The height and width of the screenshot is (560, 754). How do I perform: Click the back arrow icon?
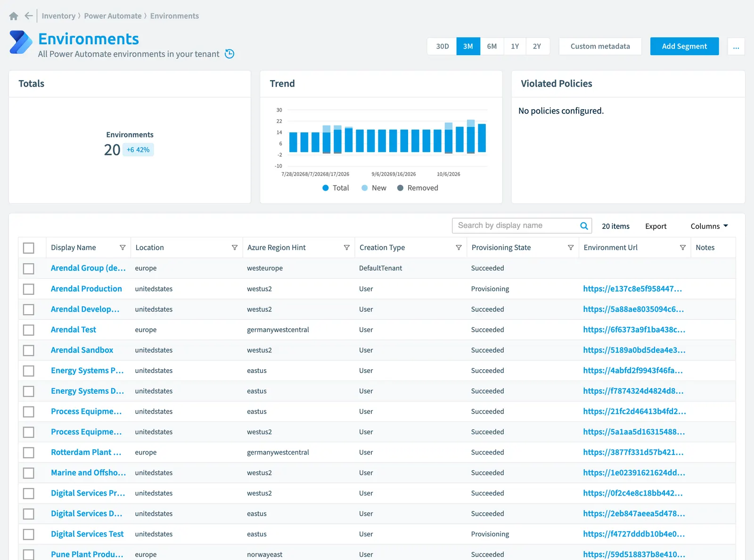tap(29, 16)
